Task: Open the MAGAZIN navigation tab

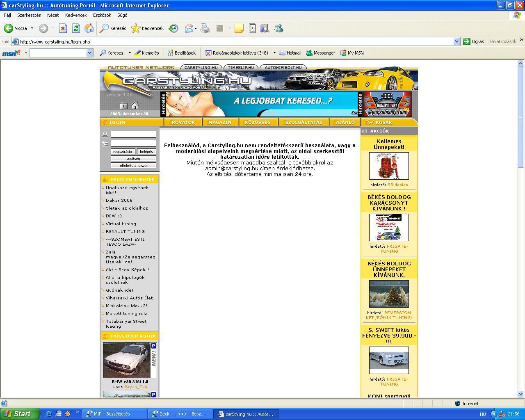Action: (x=220, y=122)
